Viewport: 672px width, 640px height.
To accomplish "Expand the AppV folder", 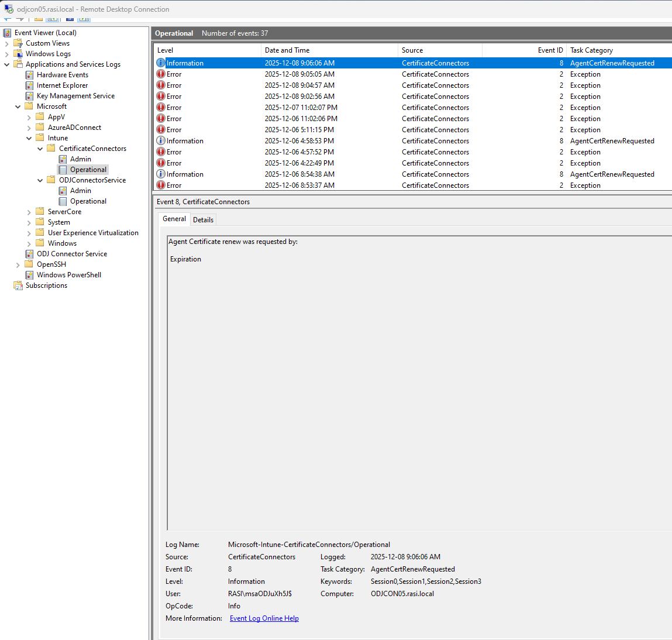I will click(x=29, y=118).
